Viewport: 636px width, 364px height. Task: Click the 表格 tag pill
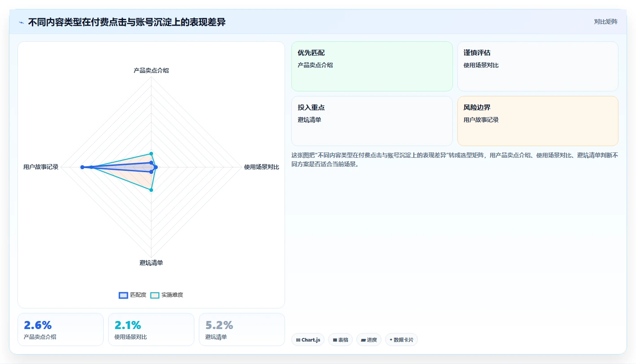point(340,340)
